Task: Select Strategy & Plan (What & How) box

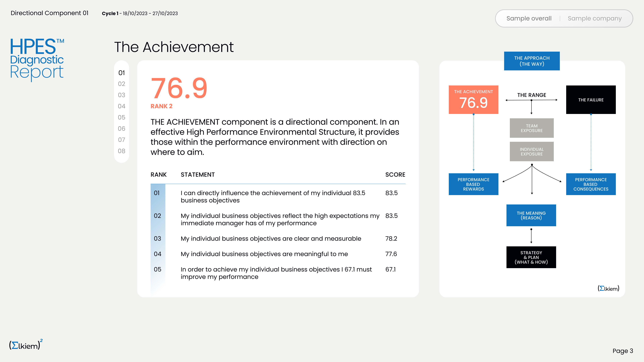Action: (531, 257)
